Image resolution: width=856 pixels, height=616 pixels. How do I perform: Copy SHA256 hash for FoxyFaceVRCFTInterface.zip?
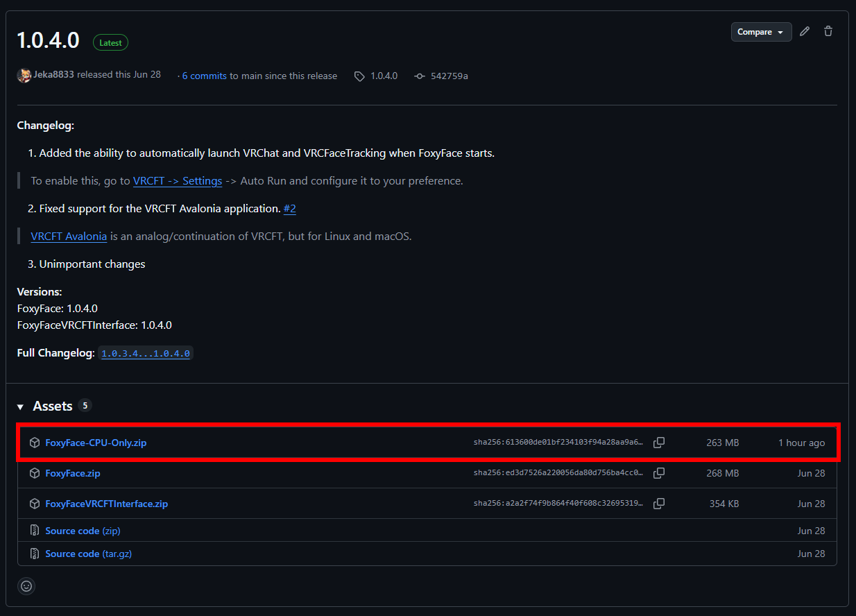(659, 504)
